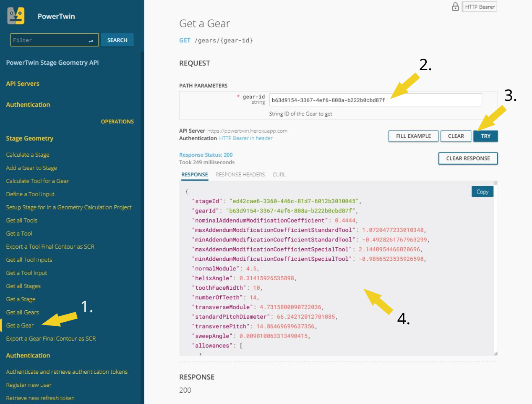Click CLEAR RESPONSE button
This screenshot has height=404, width=532.
click(468, 158)
